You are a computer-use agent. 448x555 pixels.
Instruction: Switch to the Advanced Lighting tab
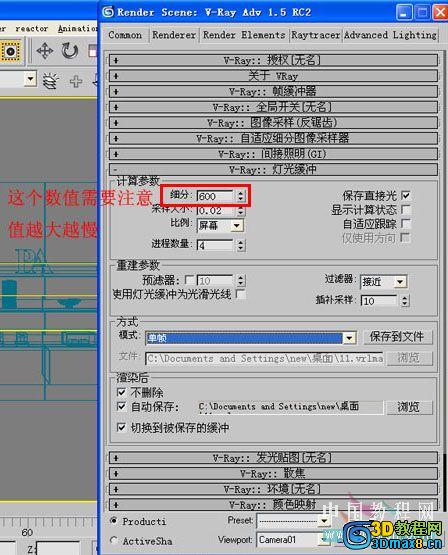(x=390, y=35)
